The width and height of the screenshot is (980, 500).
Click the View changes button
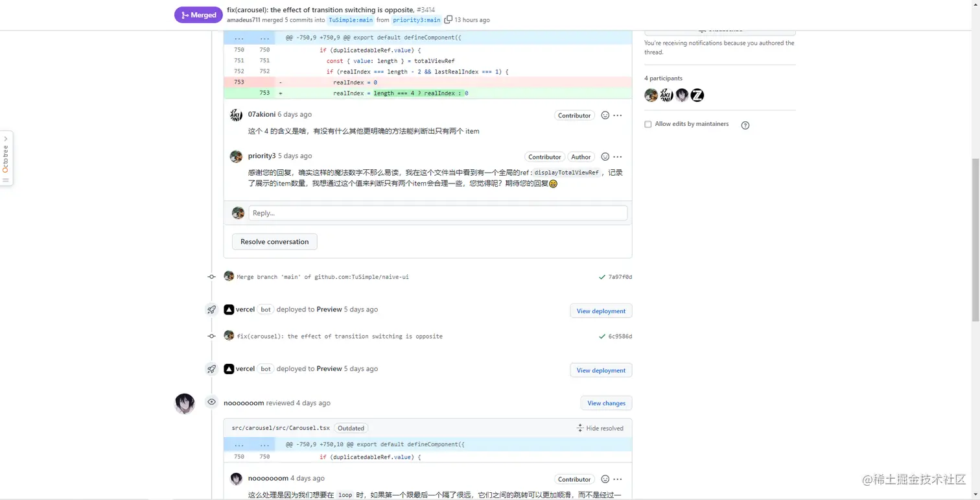click(606, 403)
